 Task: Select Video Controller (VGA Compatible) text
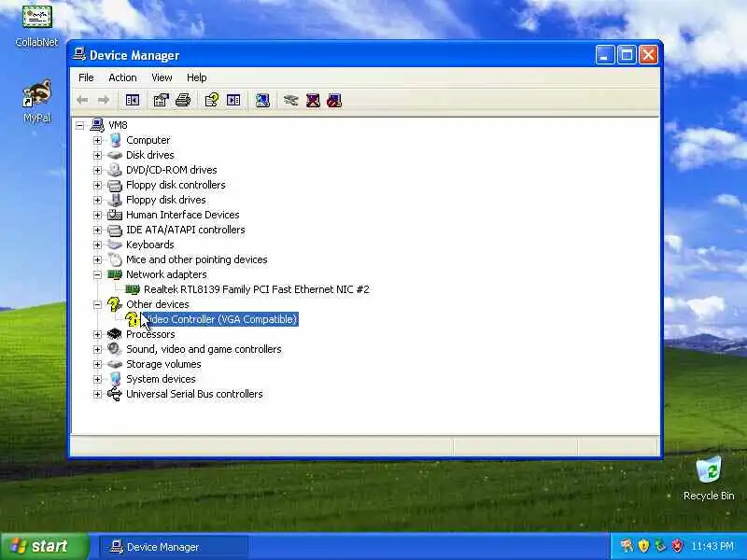pos(220,319)
